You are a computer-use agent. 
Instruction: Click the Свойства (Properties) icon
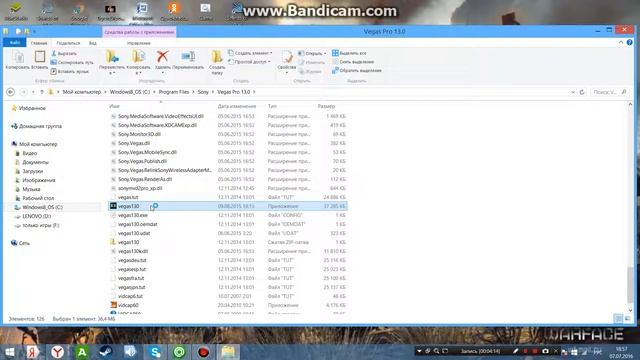(x=287, y=57)
